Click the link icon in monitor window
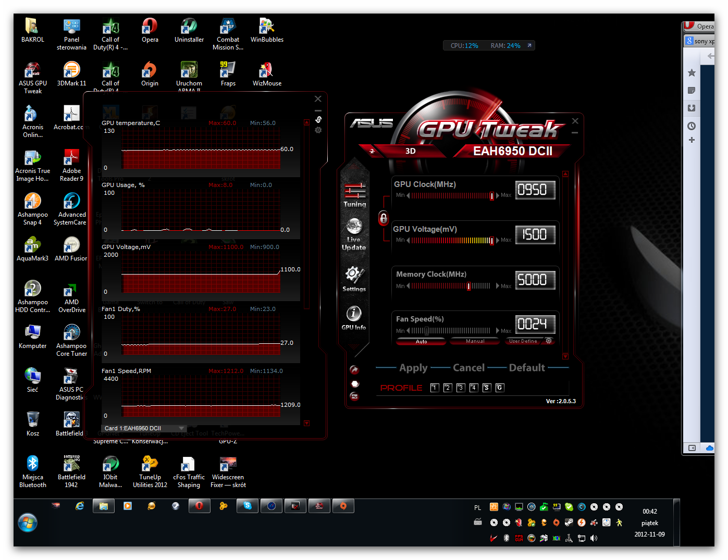Screen dimensions: 728x560 [x=318, y=120]
